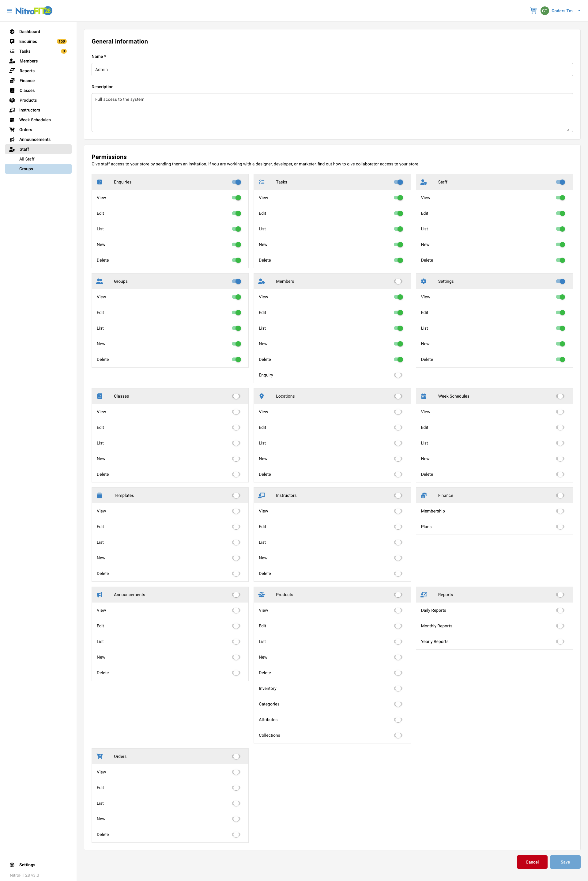This screenshot has width=588, height=881.
Task: Open the hamburger menu next to NitroFIT28 logo
Action: [9, 10]
